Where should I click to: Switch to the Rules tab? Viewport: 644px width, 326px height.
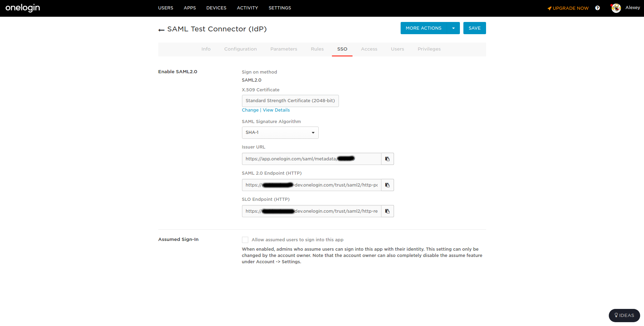pos(317,49)
